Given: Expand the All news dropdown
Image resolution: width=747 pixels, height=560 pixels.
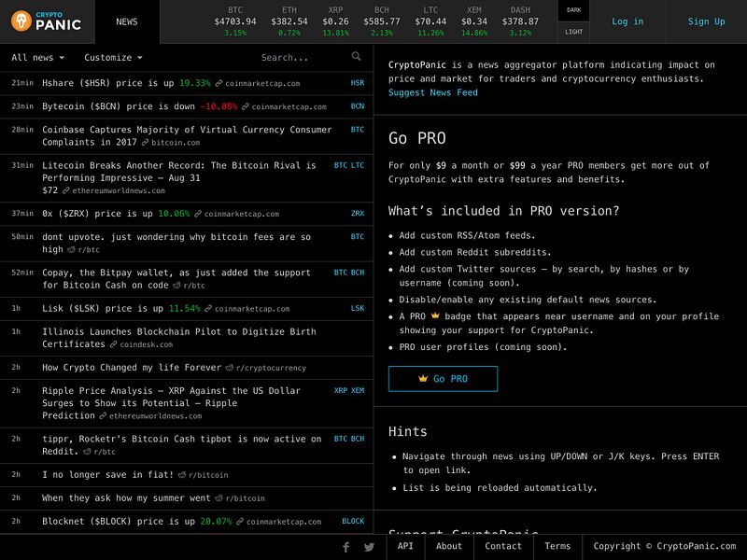Looking at the screenshot, I should click(x=37, y=58).
